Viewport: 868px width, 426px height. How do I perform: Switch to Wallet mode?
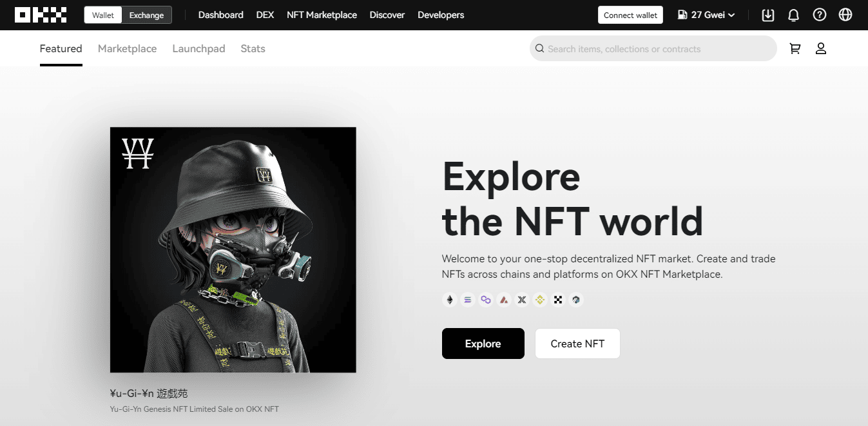[x=103, y=15]
